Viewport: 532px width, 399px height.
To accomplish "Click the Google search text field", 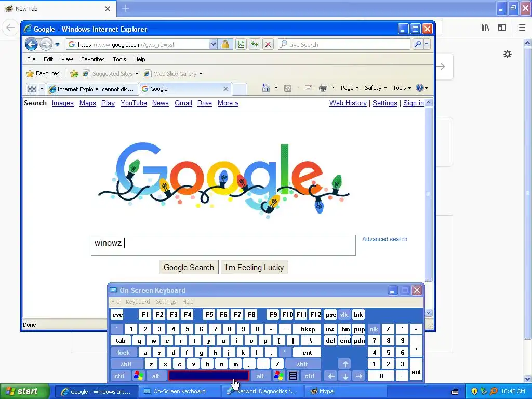I will (223, 245).
